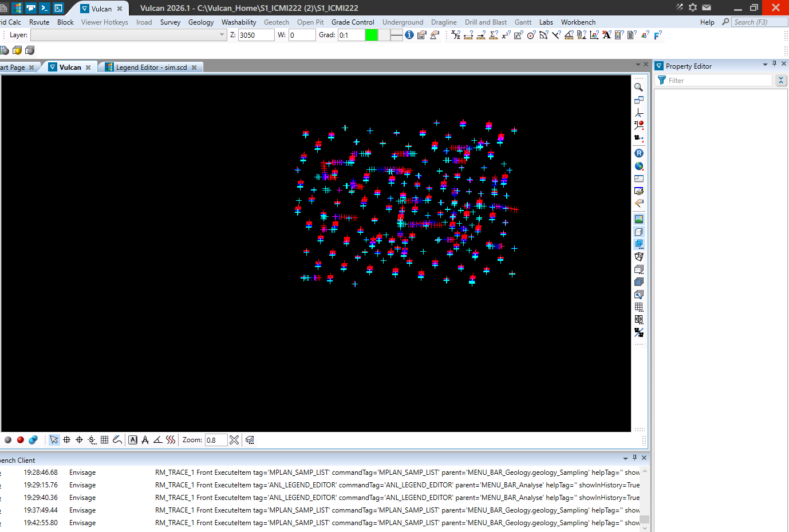Viewport: 789px width, 532px height.
Task: Close the Legend Editor - sim.scd tab
Action: 194,68
